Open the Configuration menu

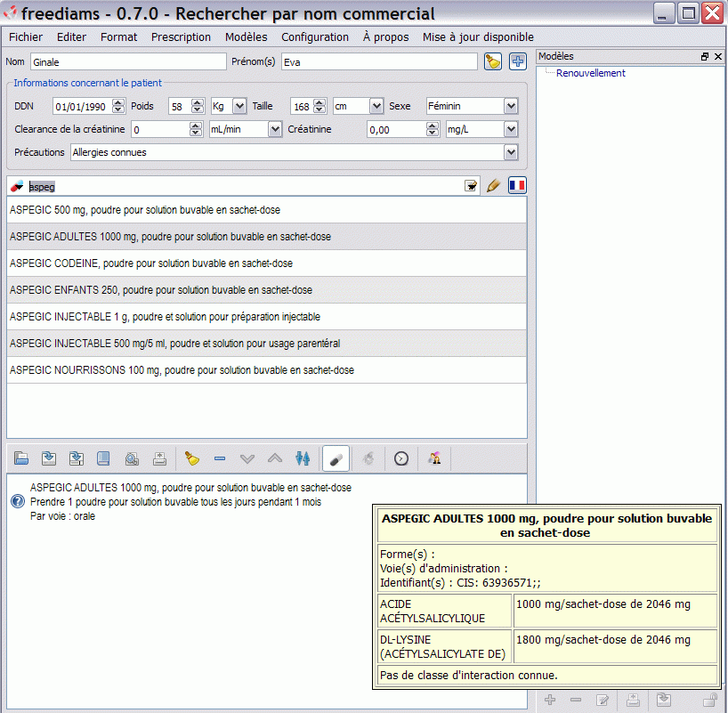tap(315, 37)
